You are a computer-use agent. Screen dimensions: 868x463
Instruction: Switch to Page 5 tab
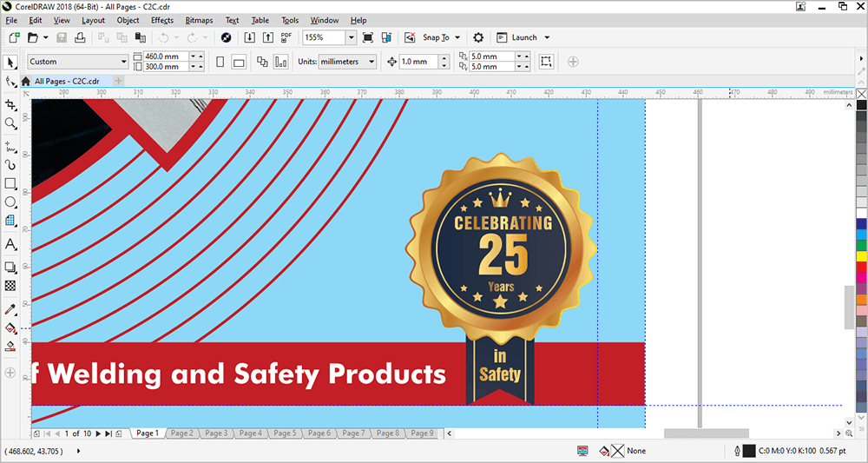click(x=285, y=433)
